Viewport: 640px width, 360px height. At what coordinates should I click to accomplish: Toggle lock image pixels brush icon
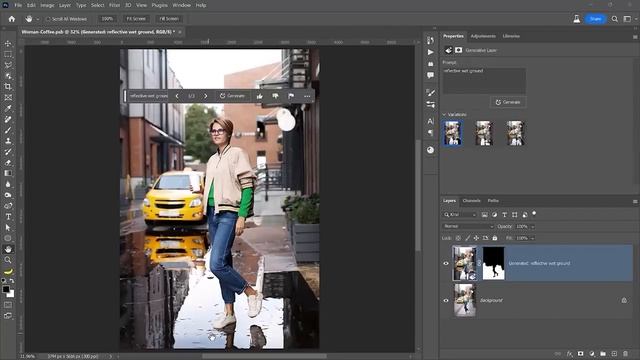[x=467, y=238]
